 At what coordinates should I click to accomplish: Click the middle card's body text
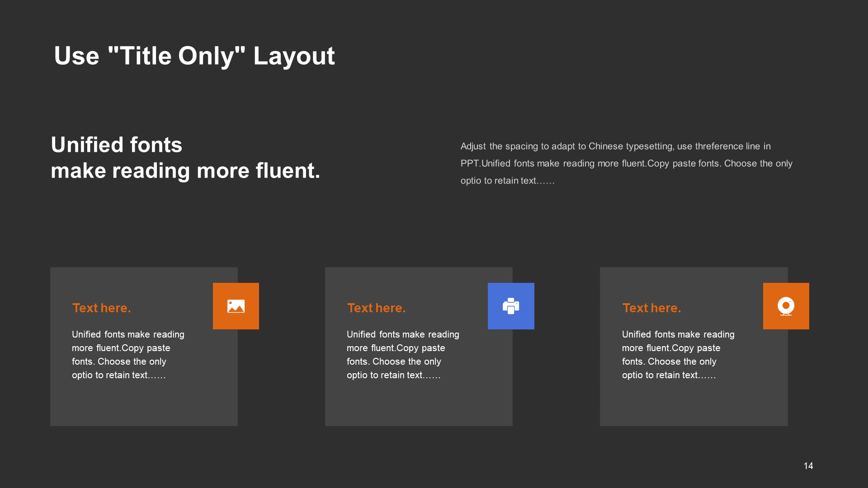[403, 355]
